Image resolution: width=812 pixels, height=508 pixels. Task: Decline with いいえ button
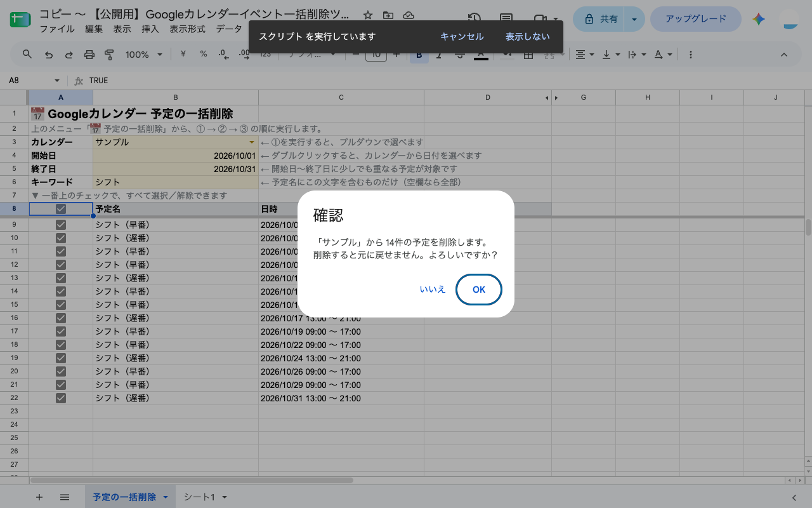tap(433, 290)
